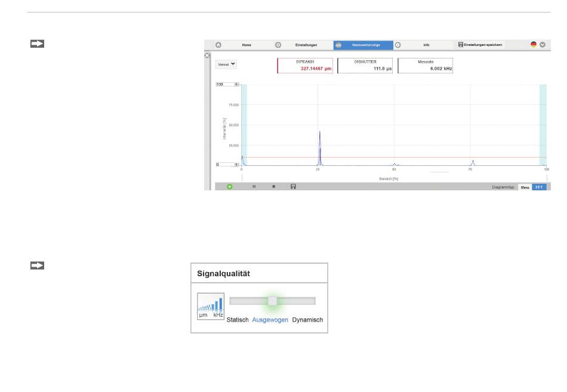The height and width of the screenshot is (392, 567).
Task: Click the German flag language icon
Action: coord(533,45)
